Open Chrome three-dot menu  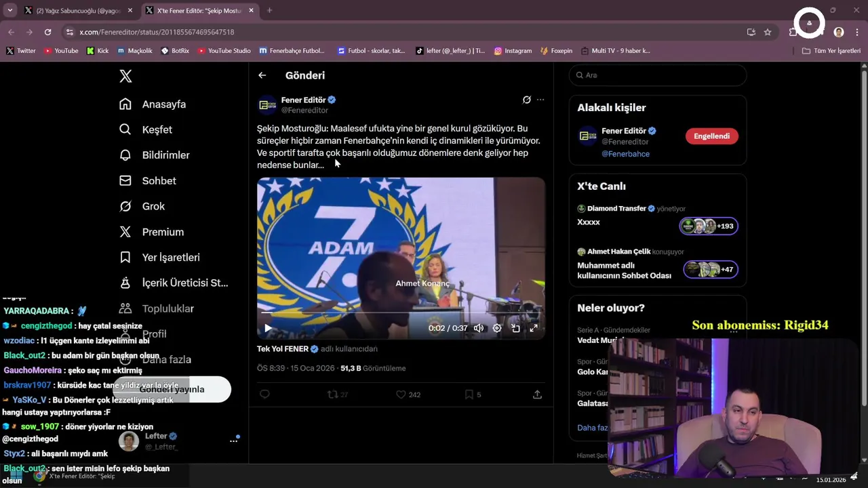coord(857,32)
